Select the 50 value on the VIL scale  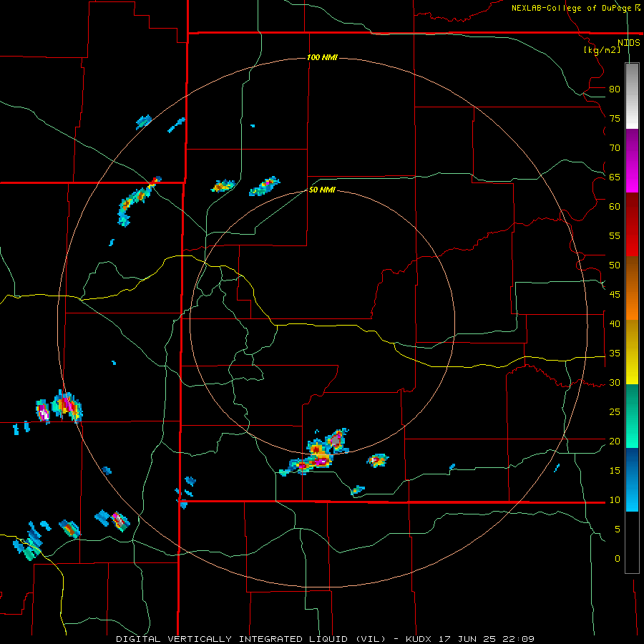coord(615,265)
